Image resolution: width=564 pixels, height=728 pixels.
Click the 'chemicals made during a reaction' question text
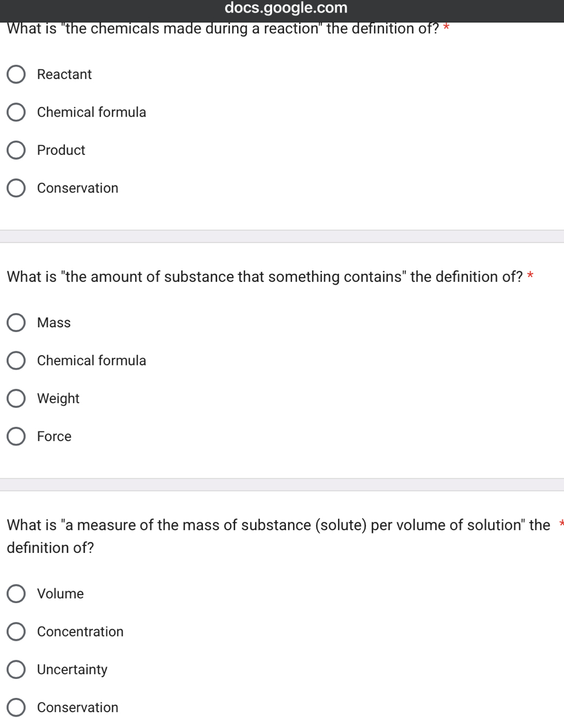pyautogui.click(x=223, y=29)
